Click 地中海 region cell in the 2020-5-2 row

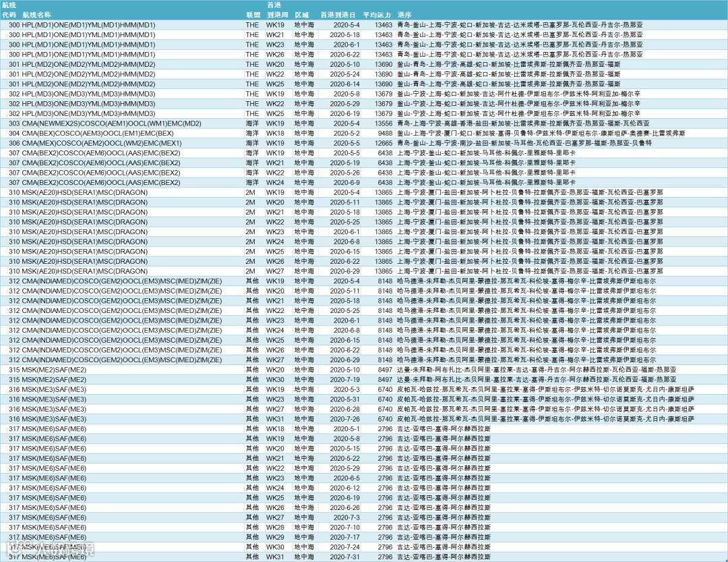coord(304,134)
